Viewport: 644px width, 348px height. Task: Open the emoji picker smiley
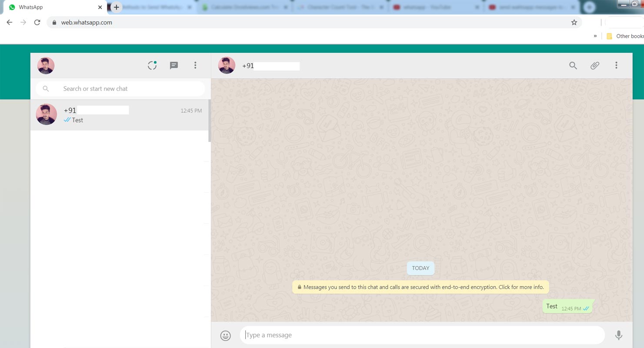pyautogui.click(x=225, y=335)
